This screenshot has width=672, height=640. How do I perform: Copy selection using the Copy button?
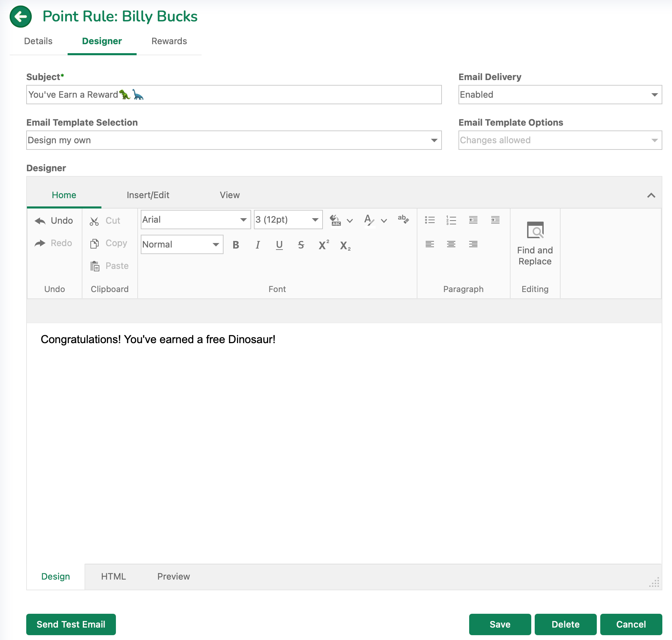coord(109,243)
